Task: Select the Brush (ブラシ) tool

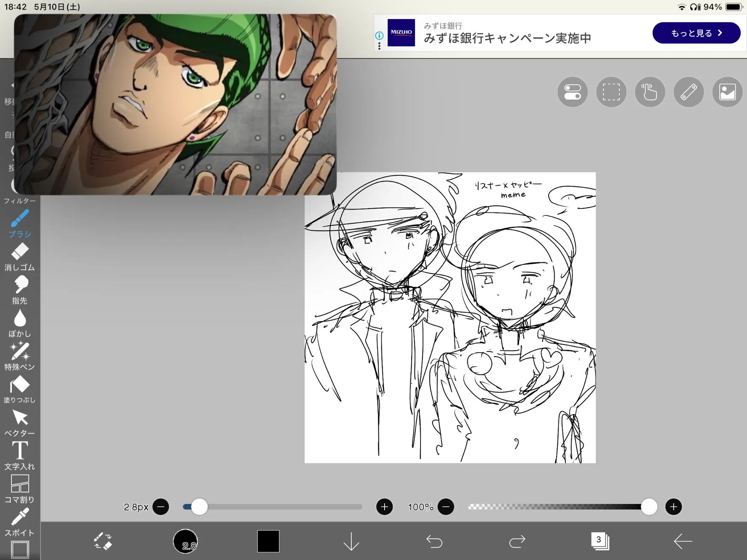Action: [19, 223]
